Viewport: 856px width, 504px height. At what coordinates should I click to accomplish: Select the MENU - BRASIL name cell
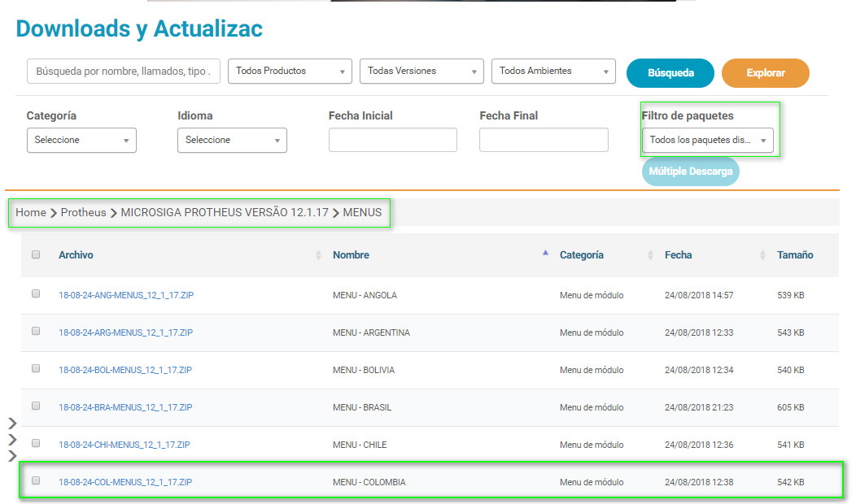pyautogui.click(x=362, y=407)
